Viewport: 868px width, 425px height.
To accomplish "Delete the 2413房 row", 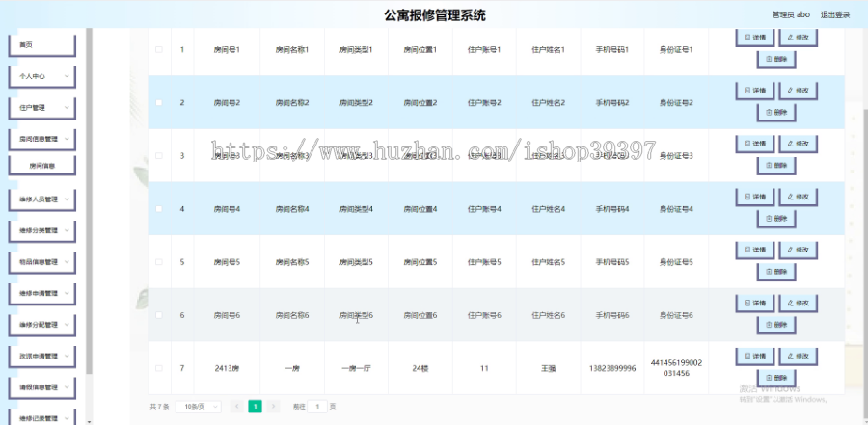I will click(776, 378).
